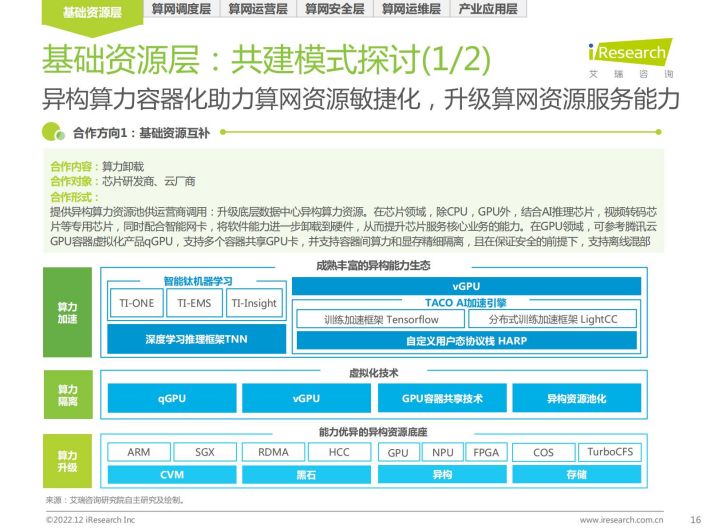710x532 pixels.
Task: Click the TurboCFS box
Action: 610,452
